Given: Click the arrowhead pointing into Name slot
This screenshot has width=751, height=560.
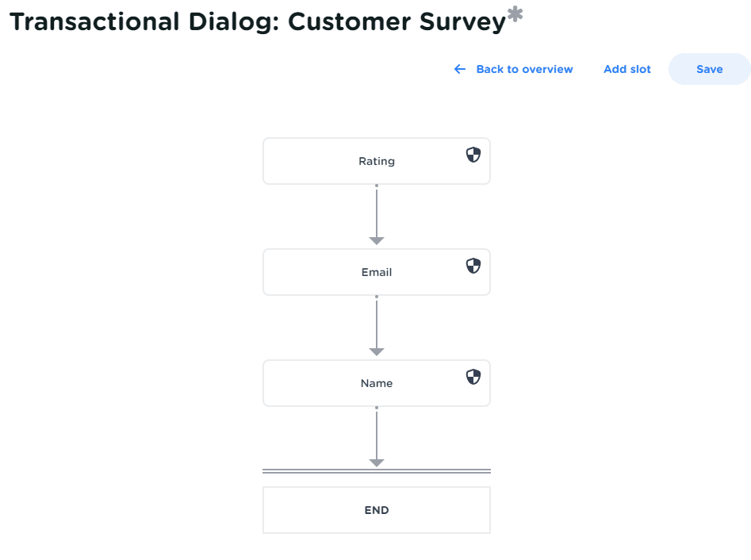Looking at the screenshot, I should [377, 351].
